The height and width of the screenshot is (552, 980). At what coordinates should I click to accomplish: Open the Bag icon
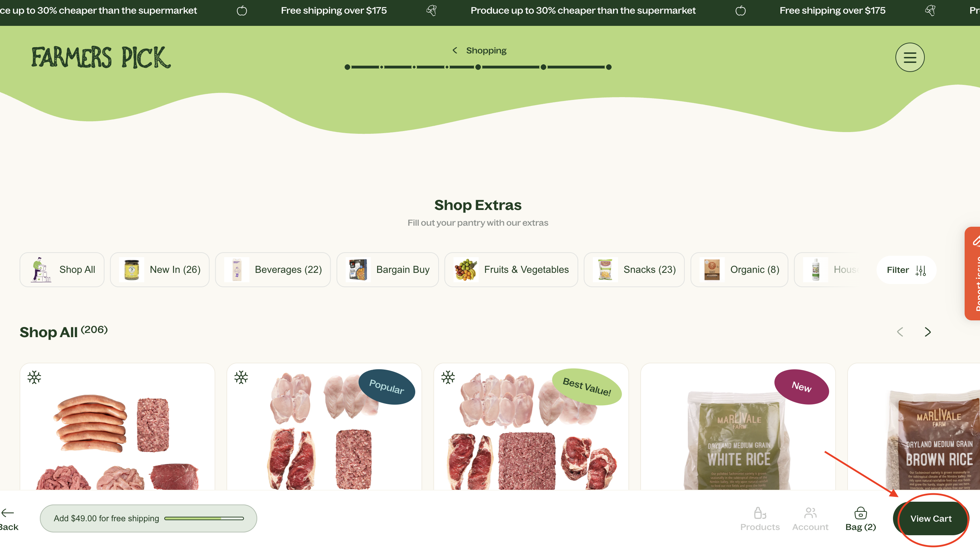pyautogui.click(x=860, y=513)
